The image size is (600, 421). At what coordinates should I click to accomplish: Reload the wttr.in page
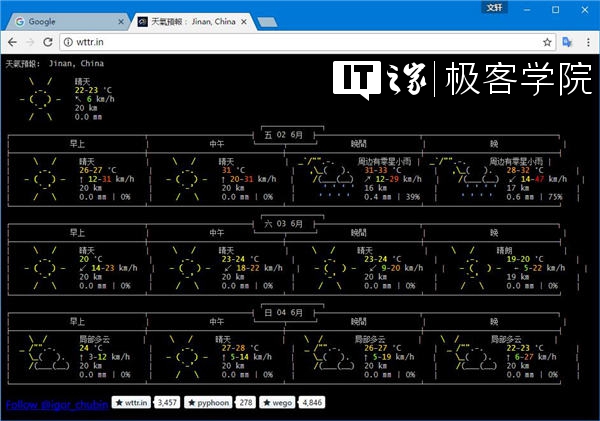(48, 42)
